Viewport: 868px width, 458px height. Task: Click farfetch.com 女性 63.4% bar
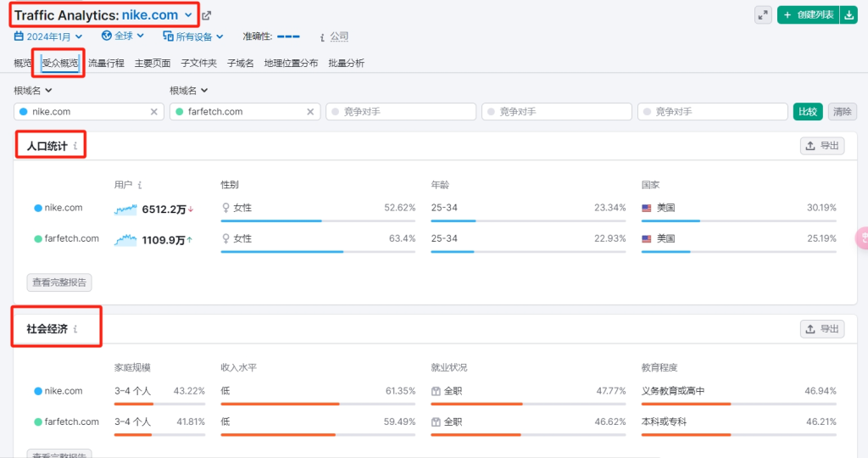click(x=319, y=251)
